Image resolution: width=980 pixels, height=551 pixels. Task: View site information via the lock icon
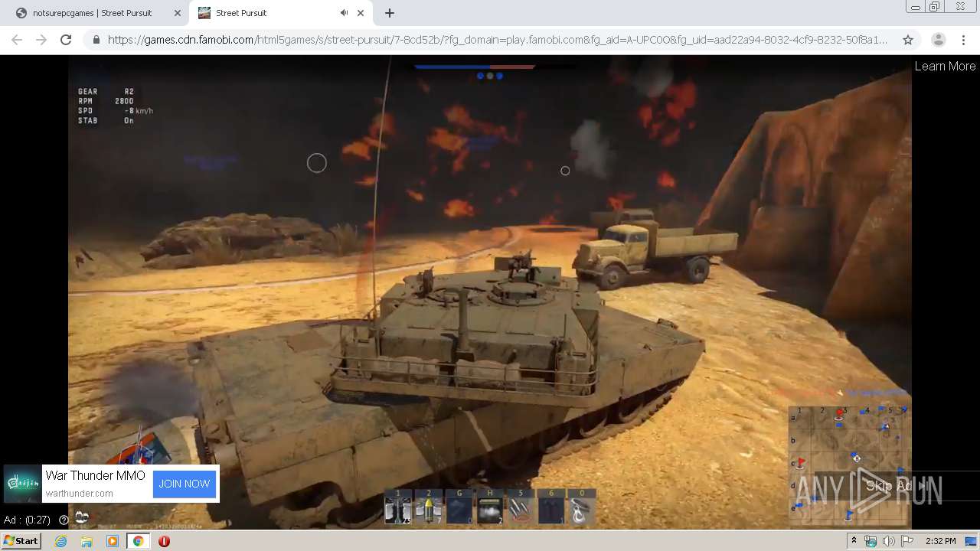(x=96, y=40)
